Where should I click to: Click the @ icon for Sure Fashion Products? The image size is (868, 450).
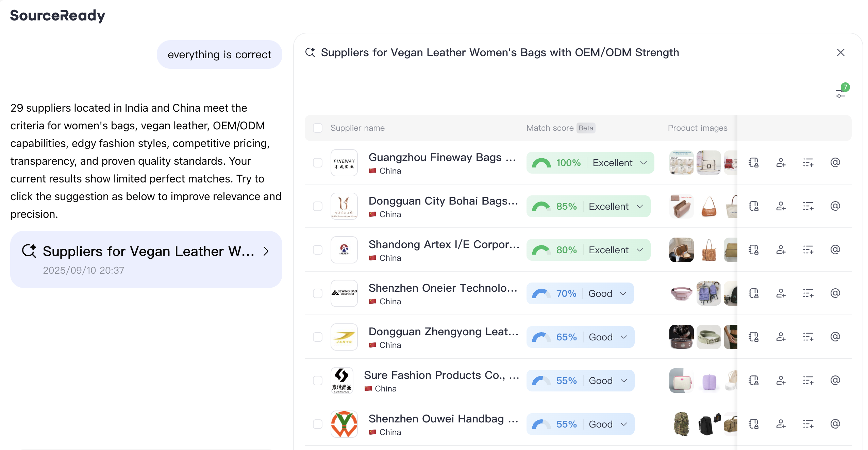[x=835, y=380]
